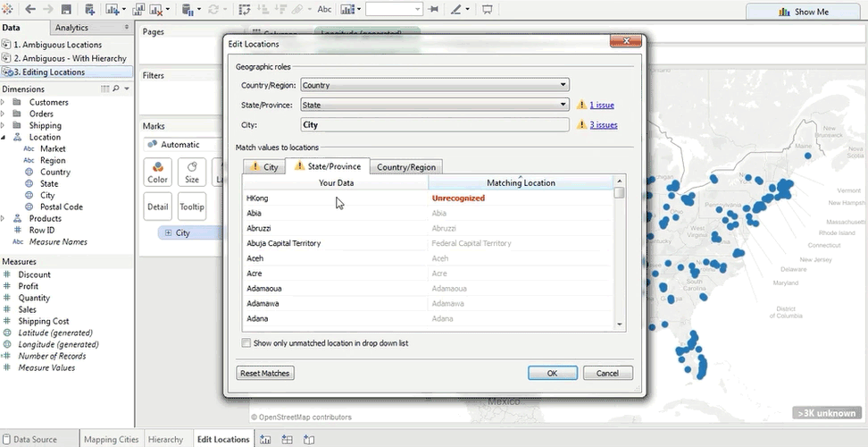Open the Country/Region dropdown
Image resolution: width=868 pixels, height=447 pixels.
[x=434, y=85]
